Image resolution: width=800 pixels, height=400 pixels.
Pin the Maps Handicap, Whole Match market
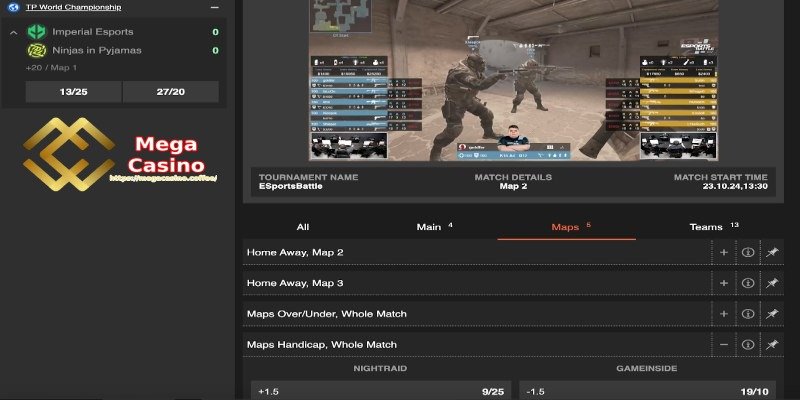coord(772,345)
